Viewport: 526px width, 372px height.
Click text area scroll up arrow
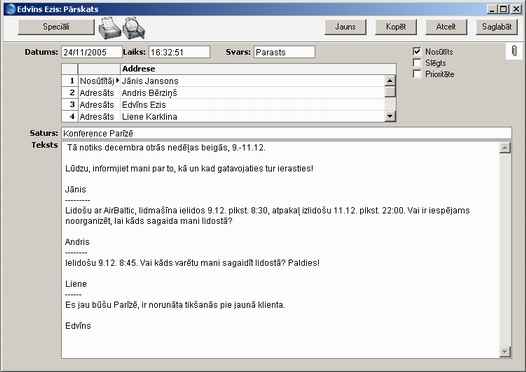tap(505, 148)
